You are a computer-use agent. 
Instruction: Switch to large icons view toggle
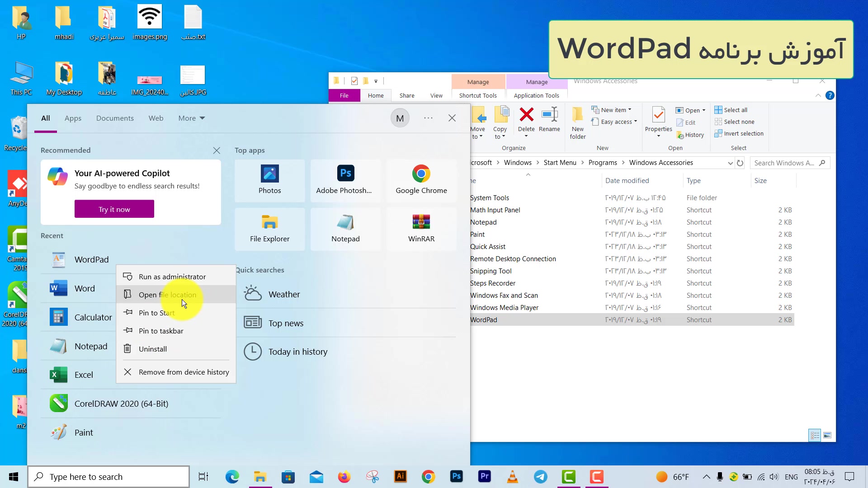click(827, 435)
